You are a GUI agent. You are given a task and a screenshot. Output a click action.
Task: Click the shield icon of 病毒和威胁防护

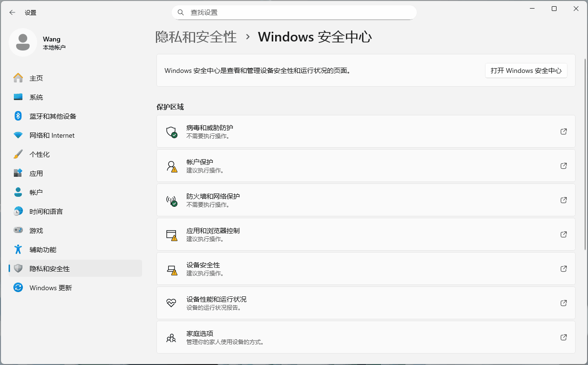tap(171, 132)
